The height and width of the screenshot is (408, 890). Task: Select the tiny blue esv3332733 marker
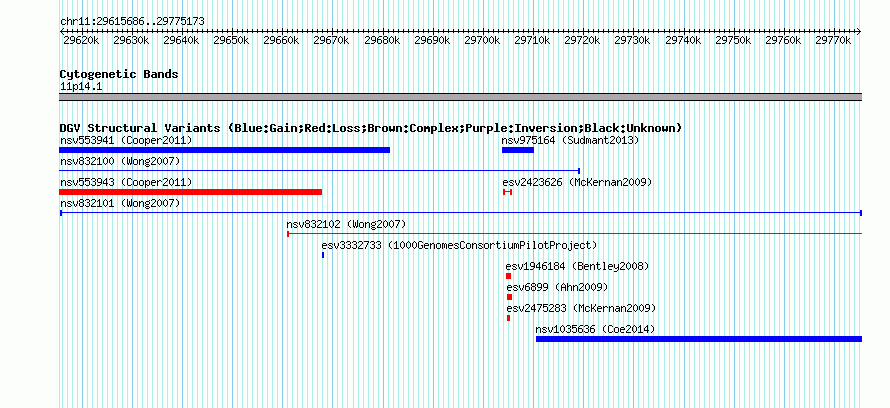click(323, 255)
